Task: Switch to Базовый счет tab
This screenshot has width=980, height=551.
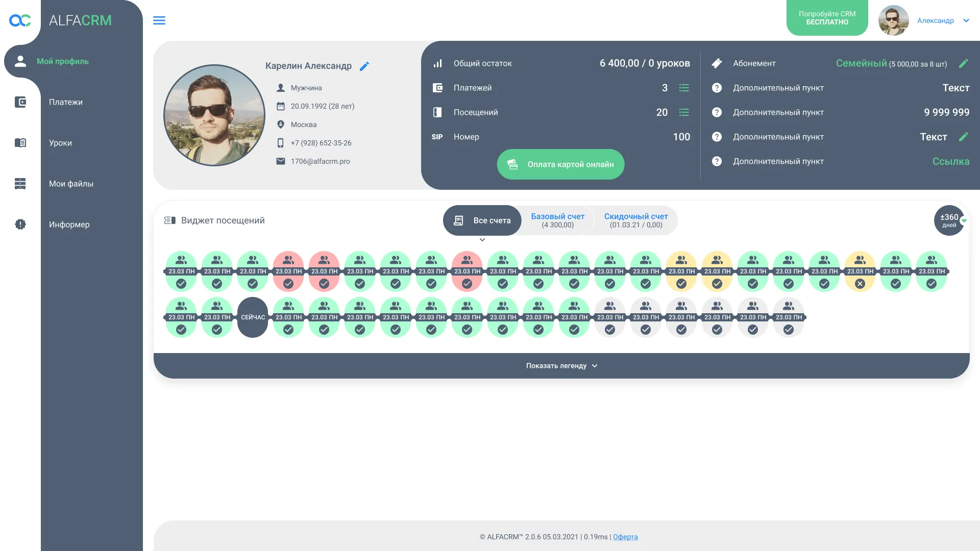Action: (557, 220)
